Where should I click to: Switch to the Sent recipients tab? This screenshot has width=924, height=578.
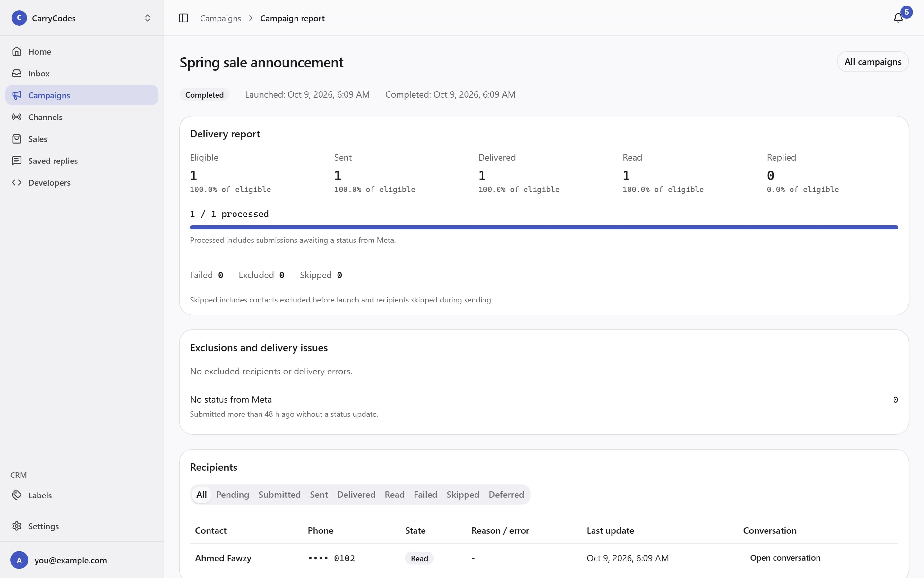(319, 494)
